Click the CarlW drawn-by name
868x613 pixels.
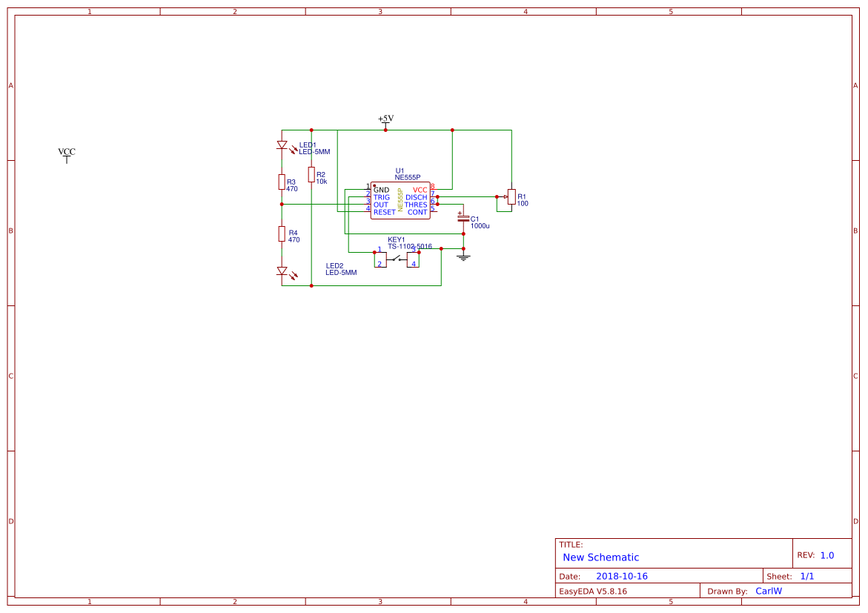[769, 590]
